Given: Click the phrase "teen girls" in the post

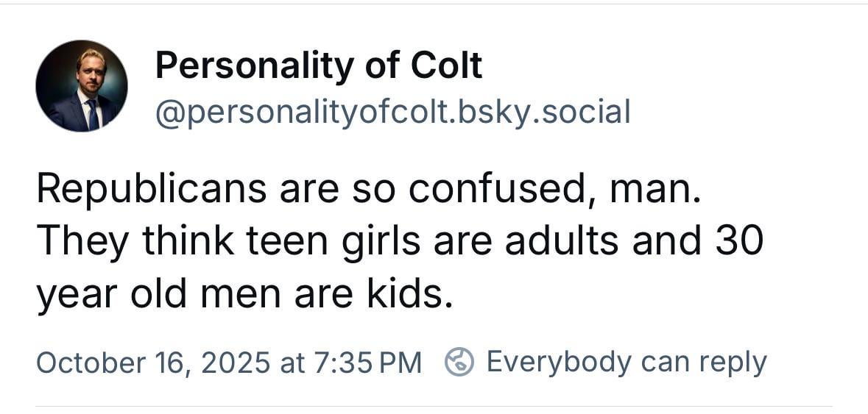Looking at the screenshot, I should pyautogui.click(x=289, y=242).
